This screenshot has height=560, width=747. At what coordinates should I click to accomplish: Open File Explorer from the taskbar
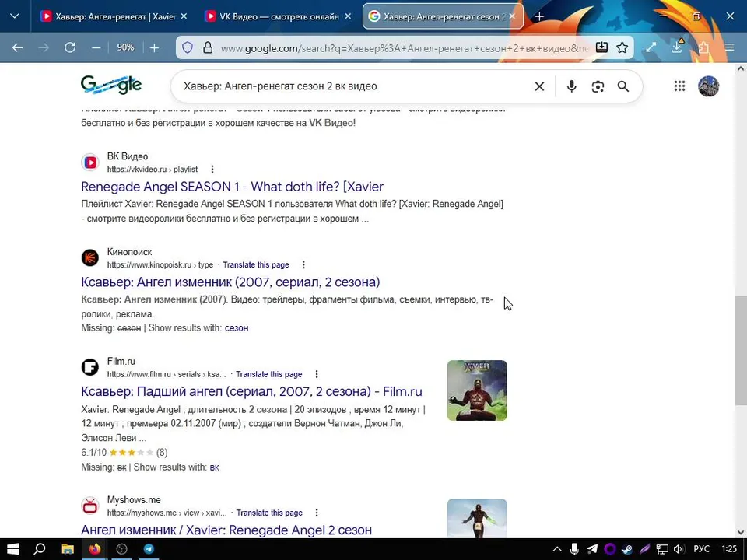[68, 549]
